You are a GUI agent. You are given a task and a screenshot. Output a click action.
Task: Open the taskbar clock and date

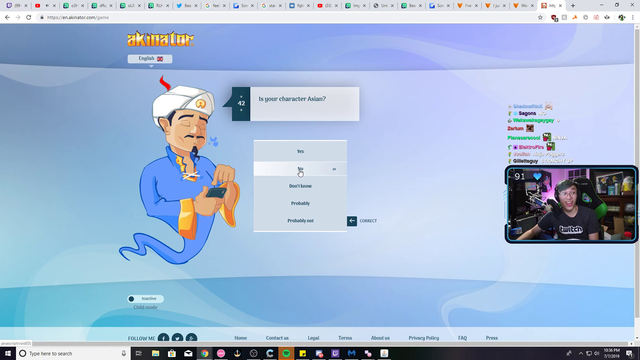pyautogui.click(x=611, y=353)
